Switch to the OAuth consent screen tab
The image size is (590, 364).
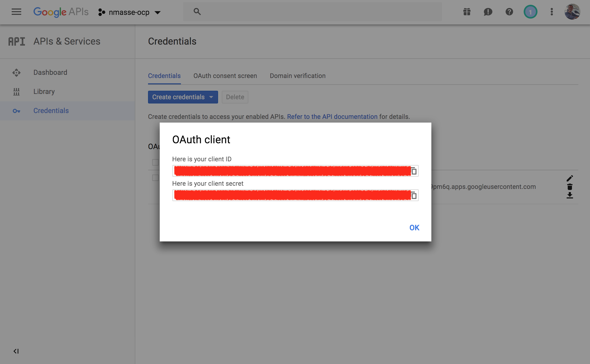[225, 76]
